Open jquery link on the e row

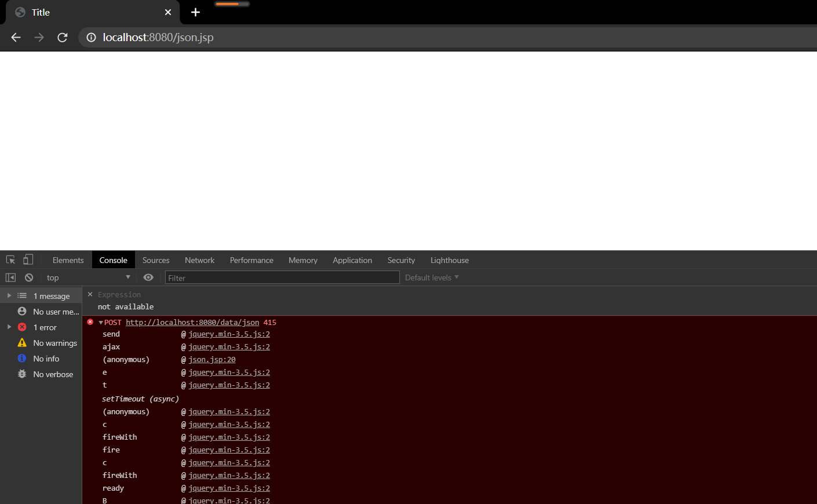pos(229,372)
